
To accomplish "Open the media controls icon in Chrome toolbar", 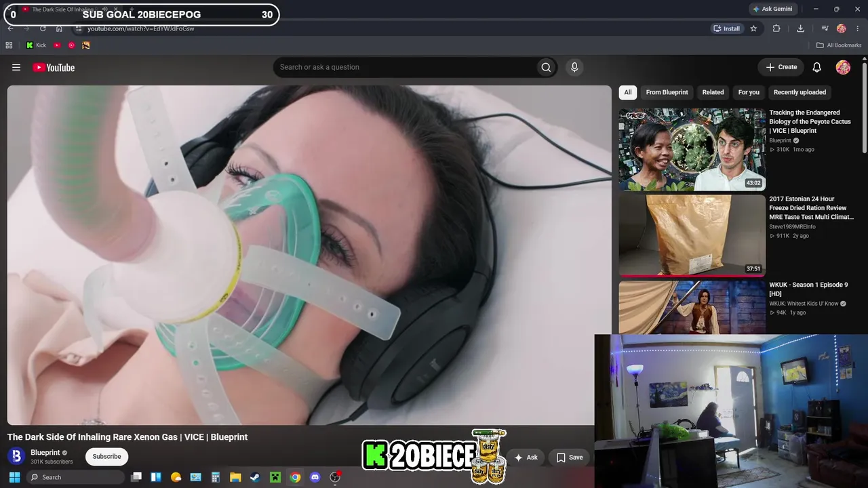I will pos(825,28).
